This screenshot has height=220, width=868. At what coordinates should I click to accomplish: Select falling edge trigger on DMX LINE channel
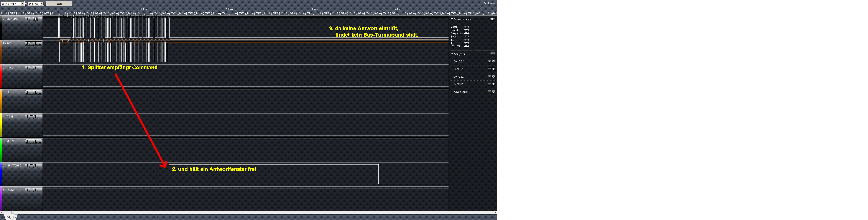36,19
